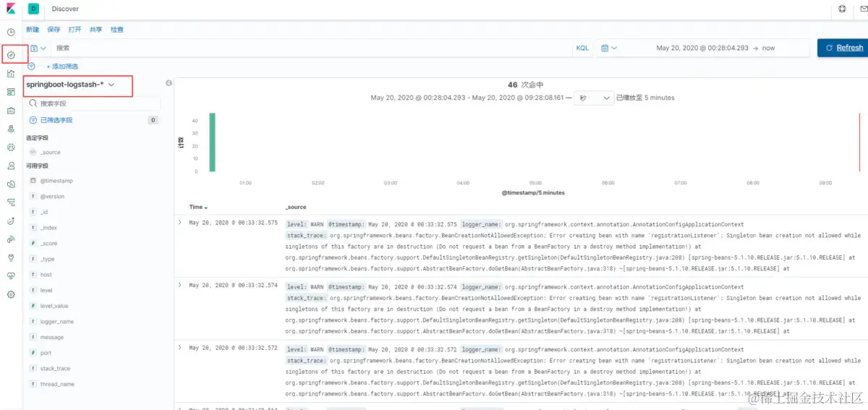Select the @version field in list
This screenshot has width=868, height=410.
tap(52, 196)
